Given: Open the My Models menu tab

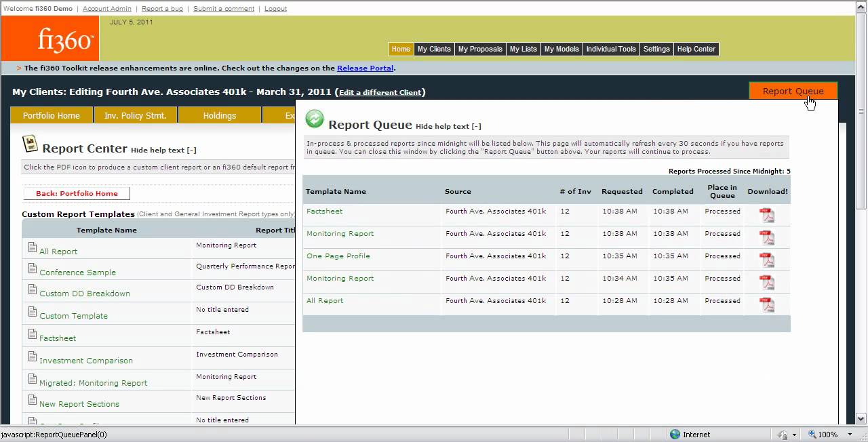Looking at the screenshot, I should (561, 49).
